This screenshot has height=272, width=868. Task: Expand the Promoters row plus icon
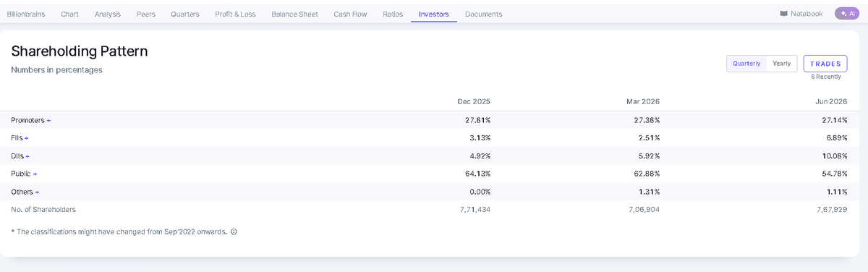point(48,120)
